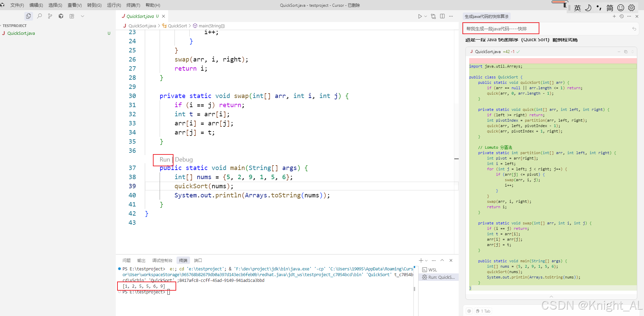
Task: Click the restore checkpoint arrow on the prompt
Action: click(x=634, y=29)
